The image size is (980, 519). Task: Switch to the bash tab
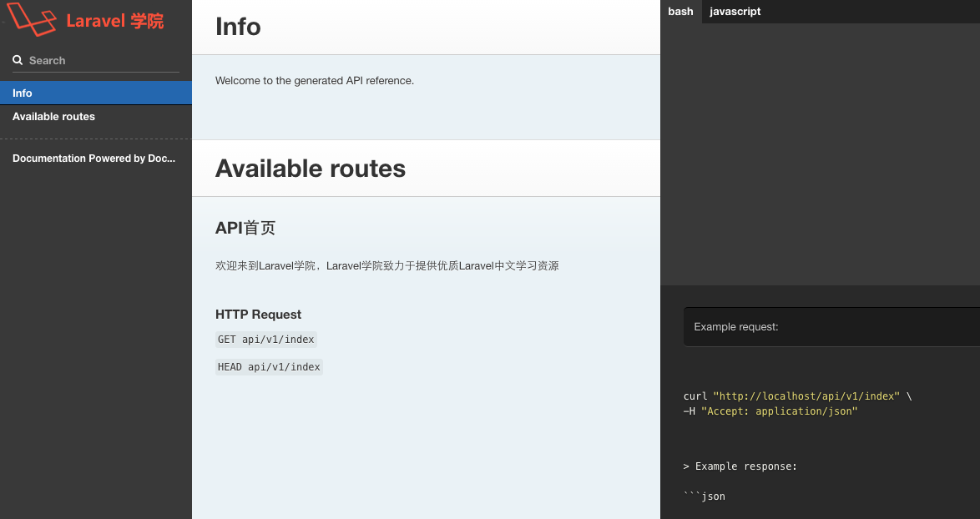680,11
